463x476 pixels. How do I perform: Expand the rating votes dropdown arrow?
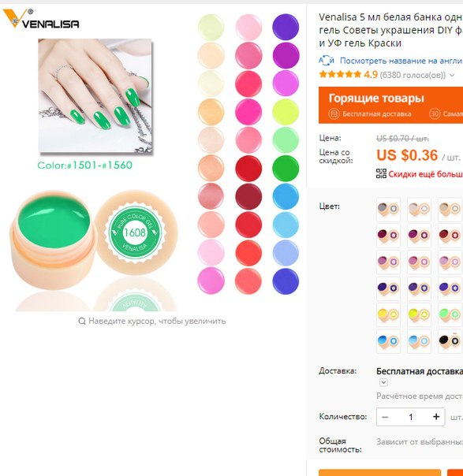click(452, 75)
